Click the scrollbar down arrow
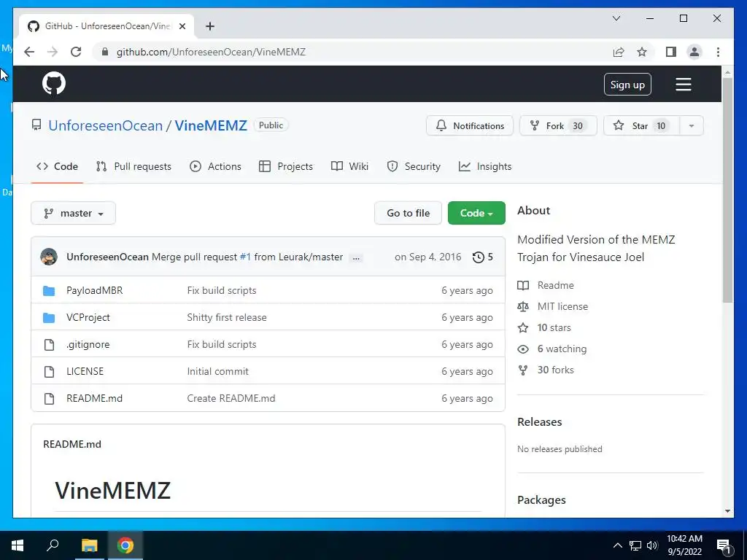 pyautogui.click(x=727, y=511)
